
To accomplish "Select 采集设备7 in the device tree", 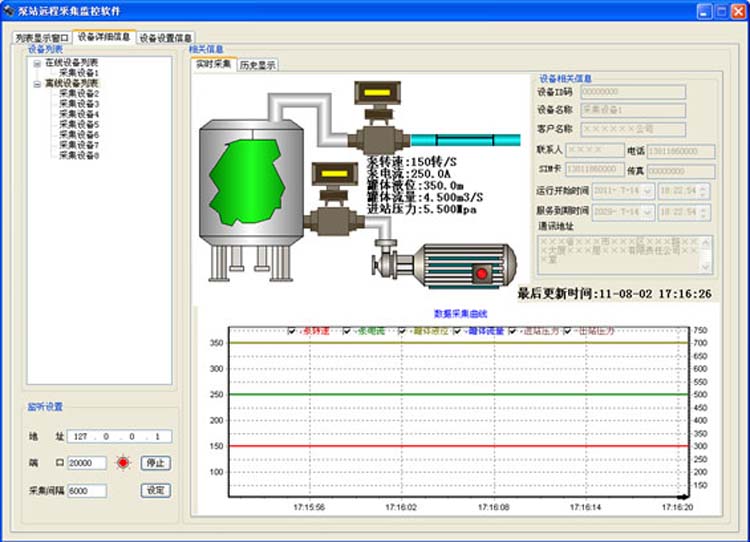I will tap(79, 145).
